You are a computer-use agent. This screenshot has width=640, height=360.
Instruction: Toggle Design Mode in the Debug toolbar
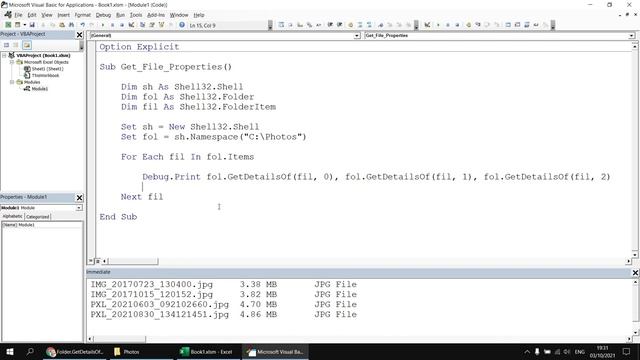427,25
